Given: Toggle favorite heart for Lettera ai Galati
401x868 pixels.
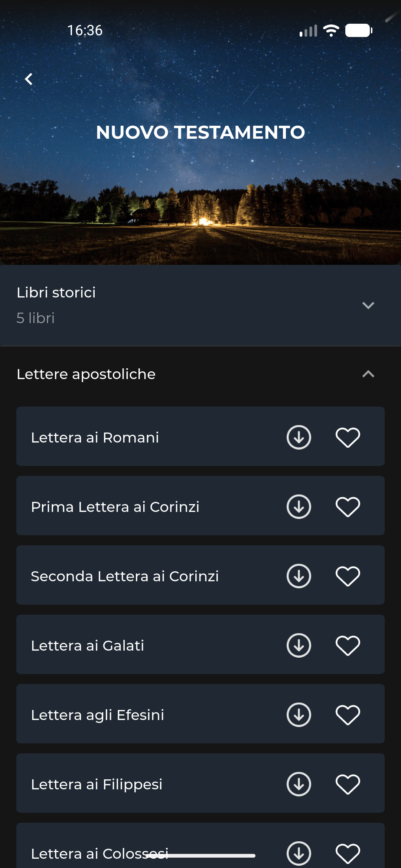Looking at the screenshot, I should click(348, 645).
